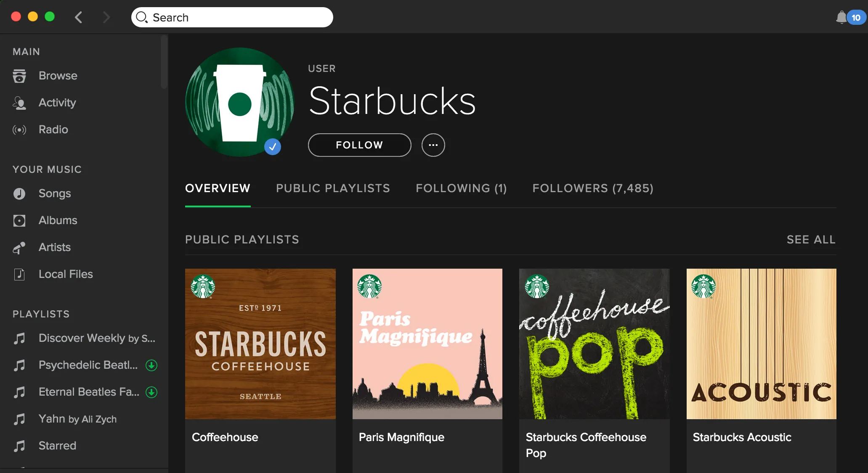Open Artists in Your Music
Viewport: 868px width, 473px height.
coord(55,247)
